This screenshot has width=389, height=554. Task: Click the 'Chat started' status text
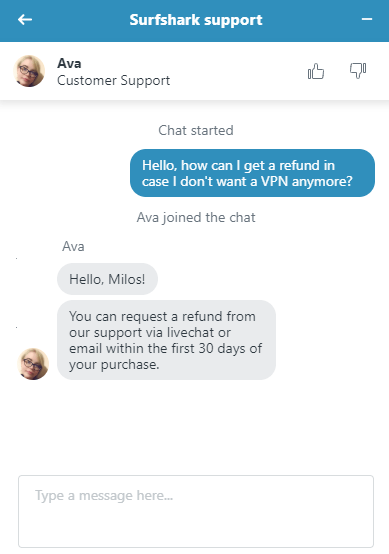(196, 130)
